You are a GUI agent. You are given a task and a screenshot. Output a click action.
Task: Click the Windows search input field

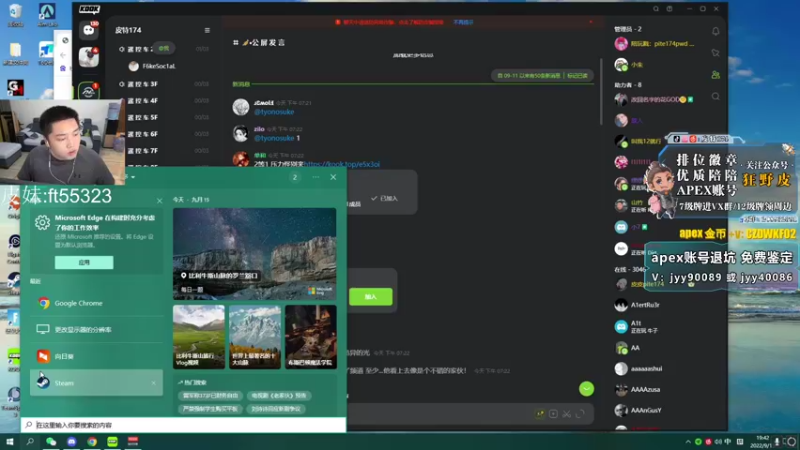point(184,424)
